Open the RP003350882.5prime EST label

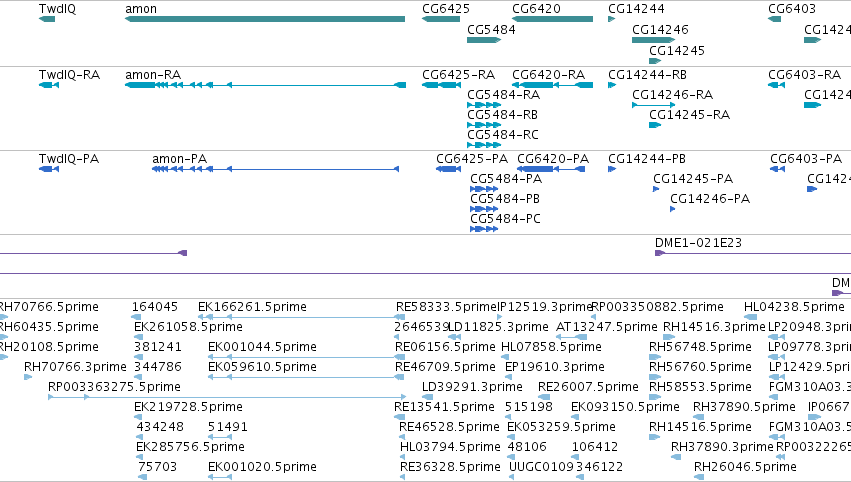(657, 307)
